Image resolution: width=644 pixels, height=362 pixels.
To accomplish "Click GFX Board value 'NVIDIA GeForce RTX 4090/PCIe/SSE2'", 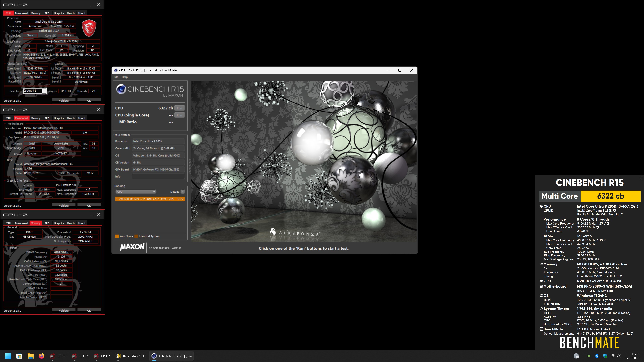I will point(158,170).
